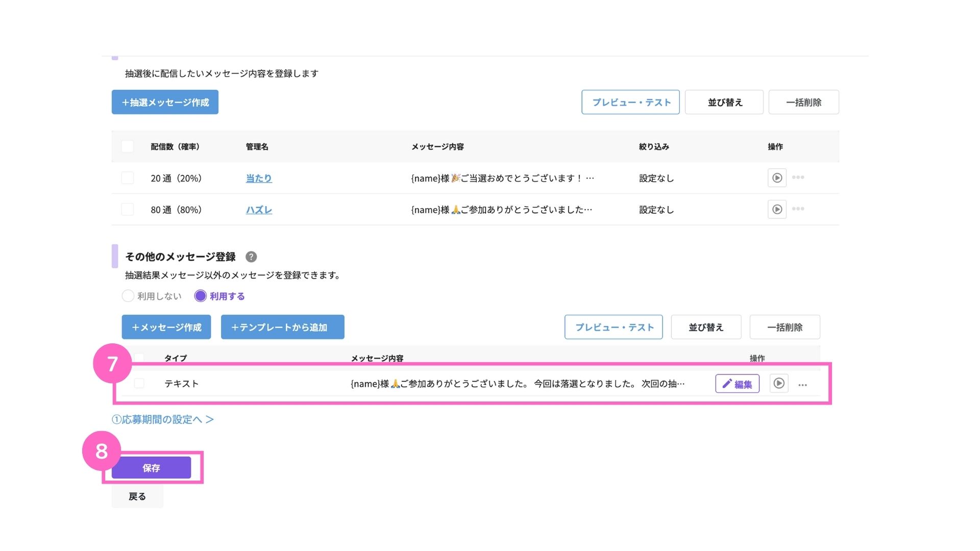Click テキスト type cell
This screenshot has width=980, height=551.
click(x=181, y=384)
